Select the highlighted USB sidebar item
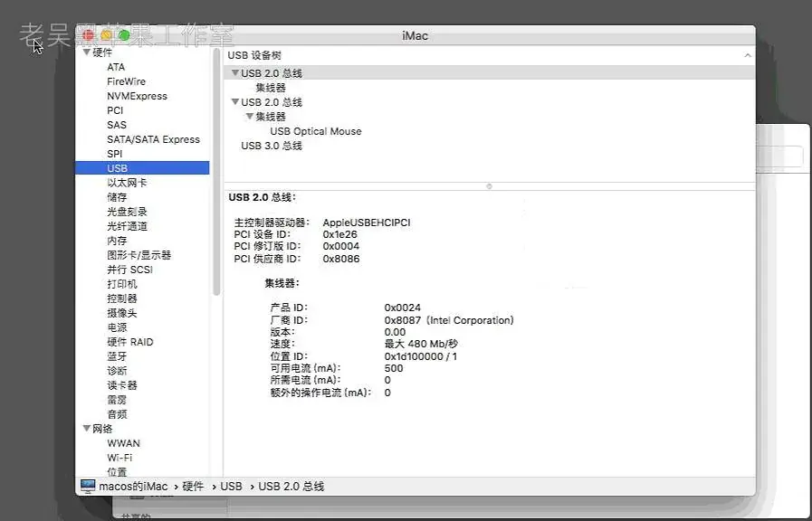Image resolution: width=812 pixels, height=521 pixels. tap(142, 168)
